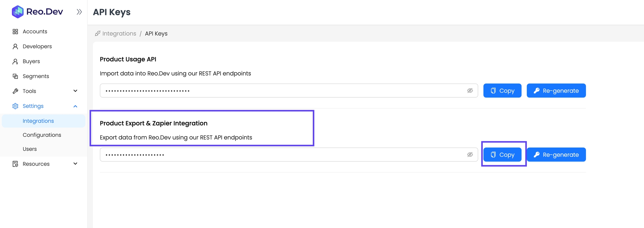
Task: Show the Product Export API key
Action: [x=470, y=155]
